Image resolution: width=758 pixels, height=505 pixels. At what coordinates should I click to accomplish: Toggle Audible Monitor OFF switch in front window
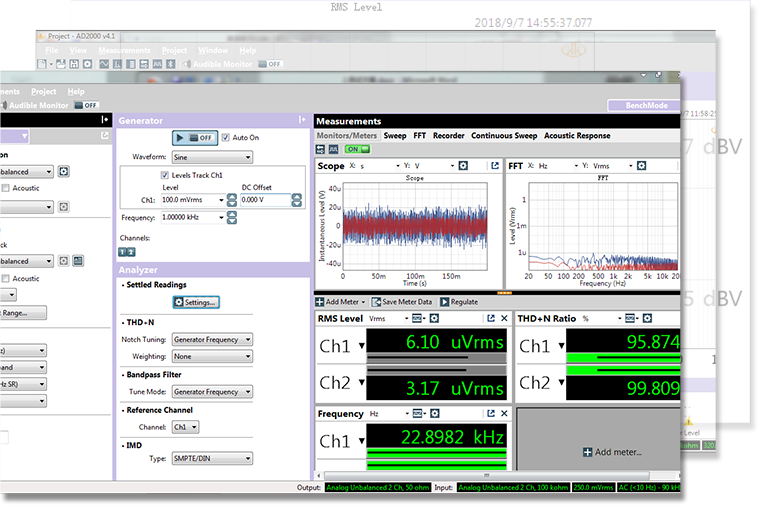tap(87, 105)
